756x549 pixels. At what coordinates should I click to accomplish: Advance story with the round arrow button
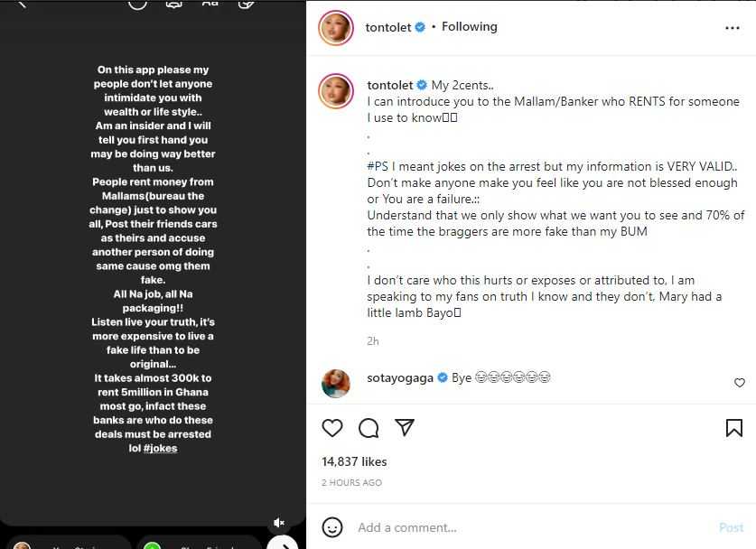point(283,544)
